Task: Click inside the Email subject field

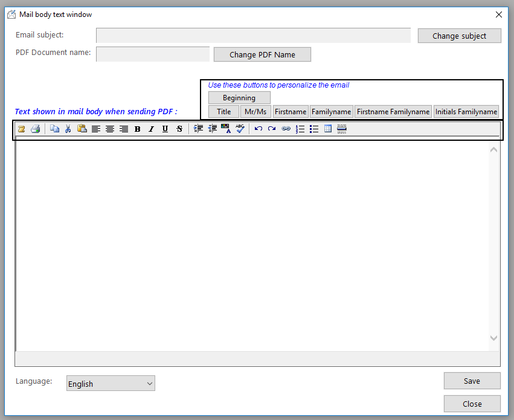Action: 253,35
